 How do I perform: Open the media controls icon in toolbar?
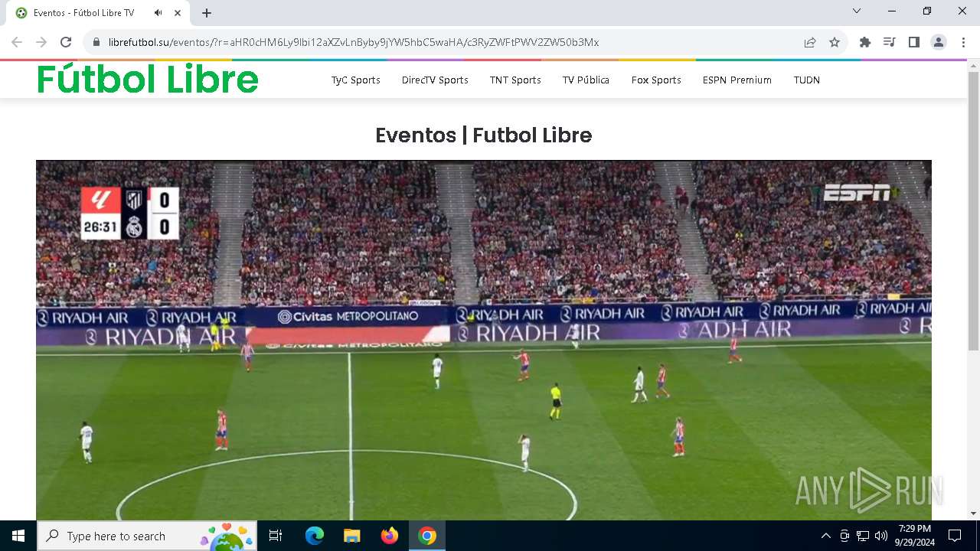890,42
